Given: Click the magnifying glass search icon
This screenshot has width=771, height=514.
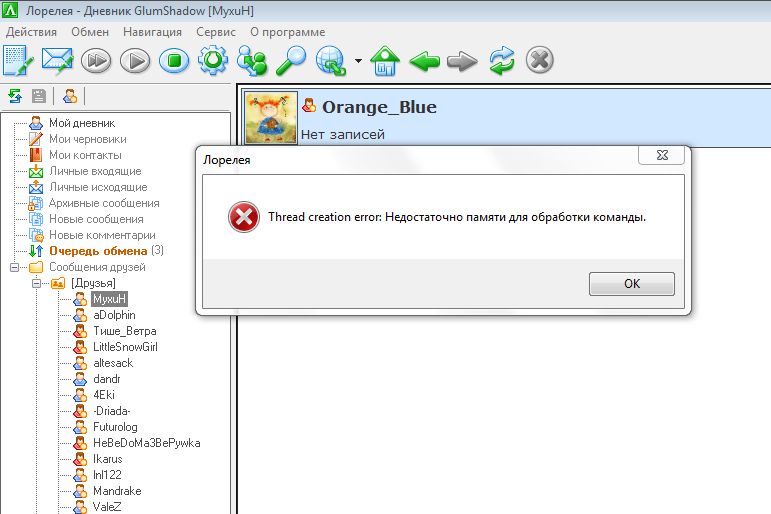Looking at the screenshot, I should (291, 61).
